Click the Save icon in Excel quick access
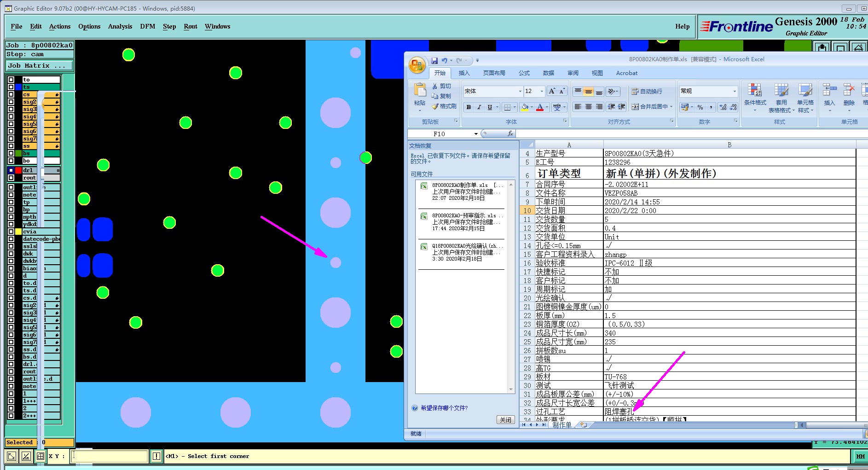The image size is (868, 470). [434, 60]
